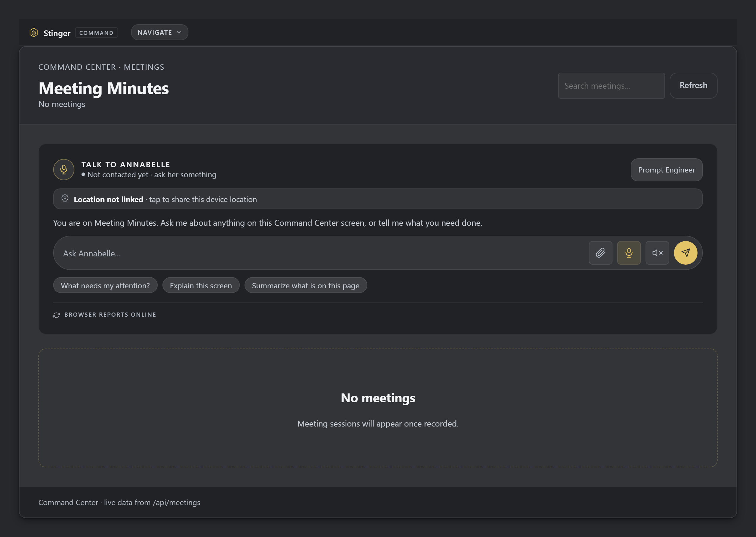This screenshot has width=756, height=537.
Task: Tap the 'Location not linked' banner
Action: click(x=378, y=199)
